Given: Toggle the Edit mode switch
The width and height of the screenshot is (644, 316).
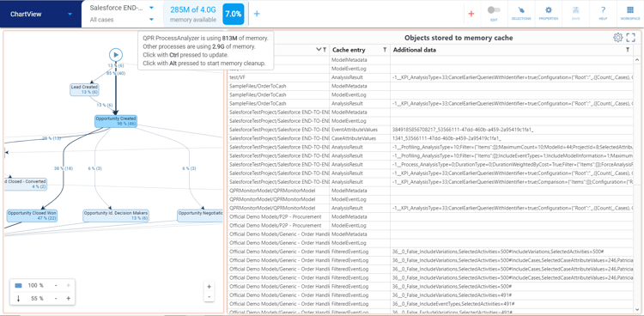Looking at the screenshot, I should pos(494,9).
